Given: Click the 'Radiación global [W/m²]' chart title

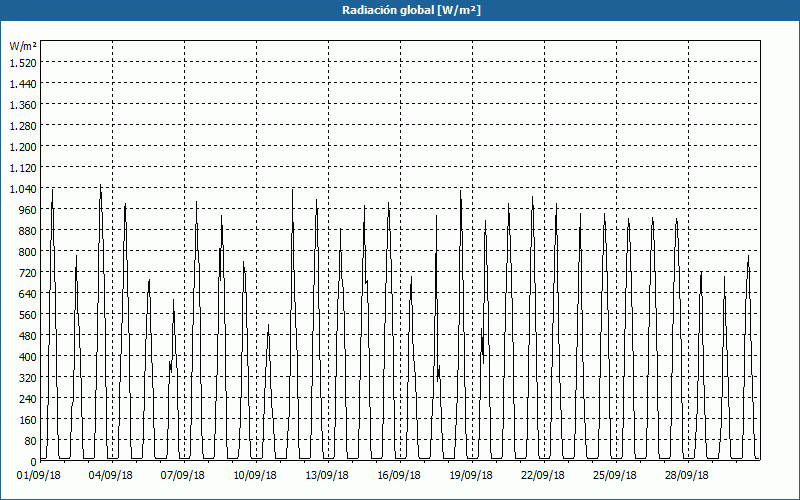Looking at the screenshot, I should point(411,10).
